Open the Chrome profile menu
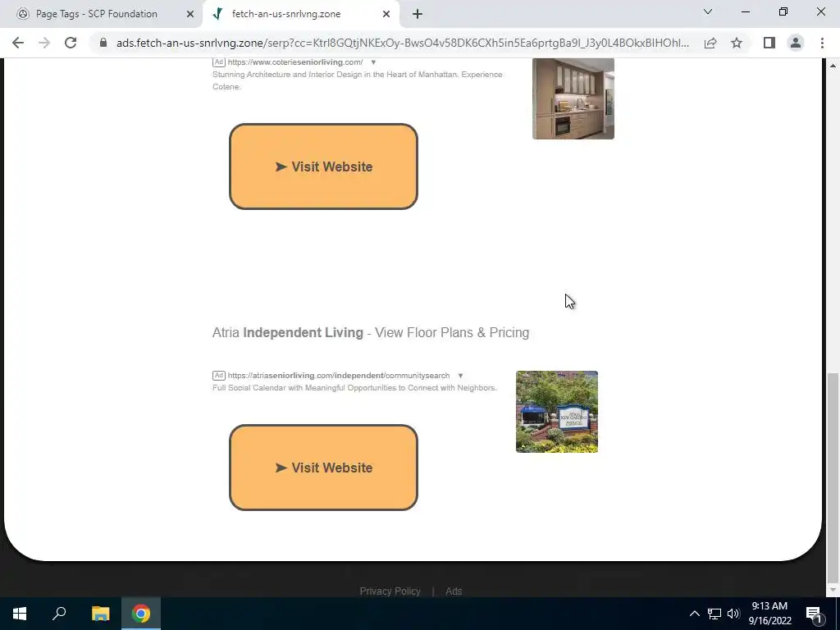Viewport: 840px width, 630px height. point(796,43)
